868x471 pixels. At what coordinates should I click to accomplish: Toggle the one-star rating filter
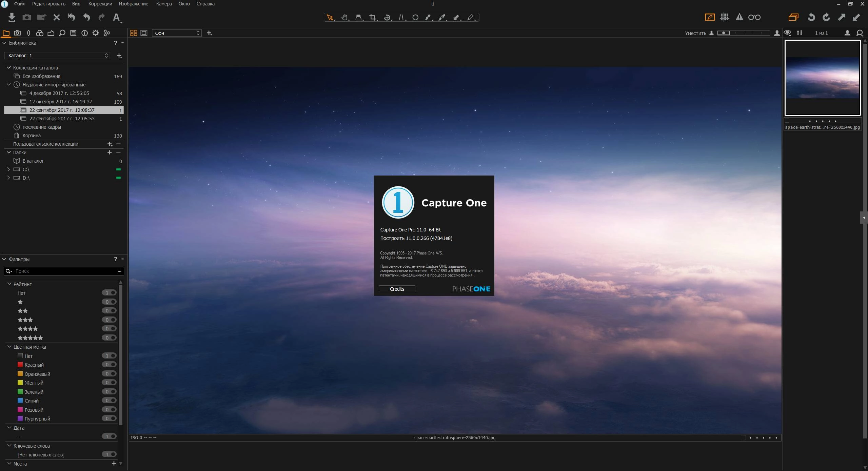coord(109,302)
